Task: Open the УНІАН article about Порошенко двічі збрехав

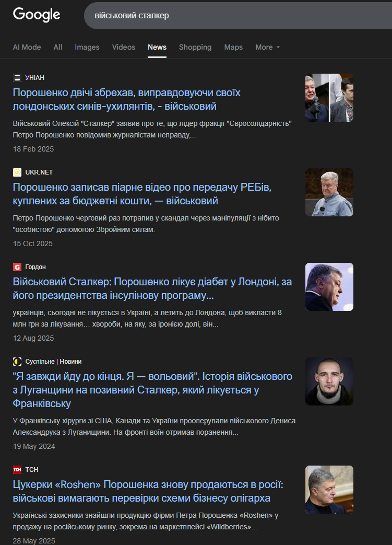Action: (x=127, y=99)
